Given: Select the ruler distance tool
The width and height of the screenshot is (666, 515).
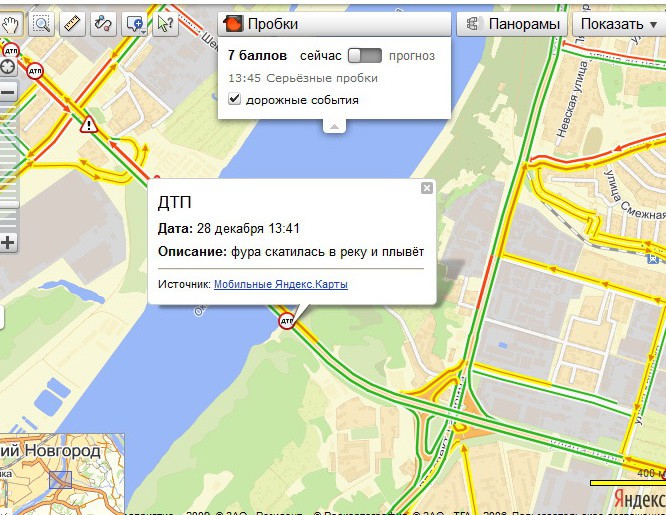Looking at the screenshot, I should [x=73, y=24].
